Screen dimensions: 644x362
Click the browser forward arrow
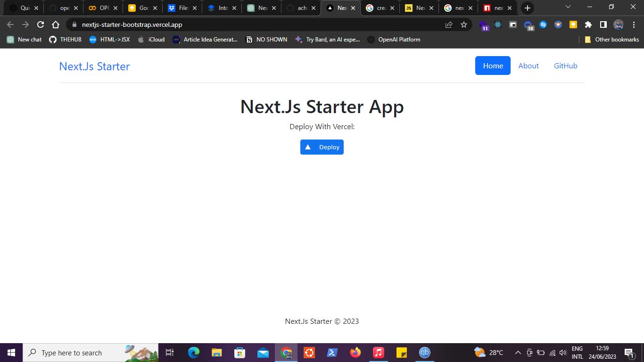(25, 25)
